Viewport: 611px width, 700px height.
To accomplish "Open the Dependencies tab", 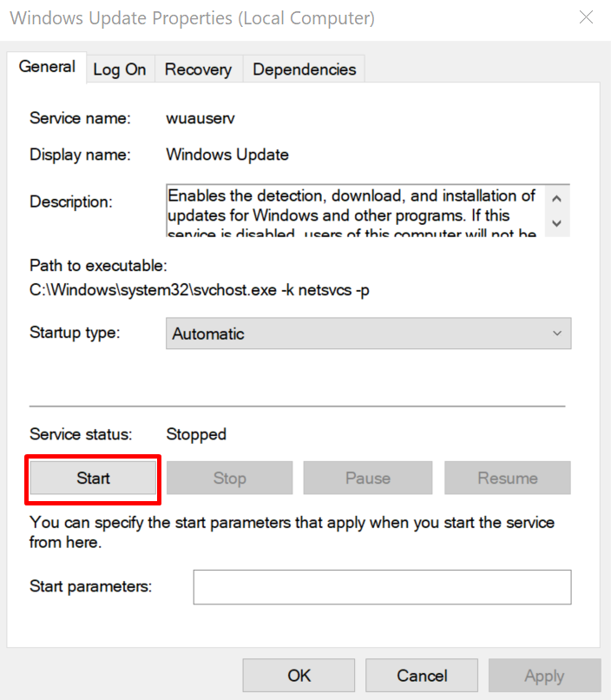I will [305, 69].
